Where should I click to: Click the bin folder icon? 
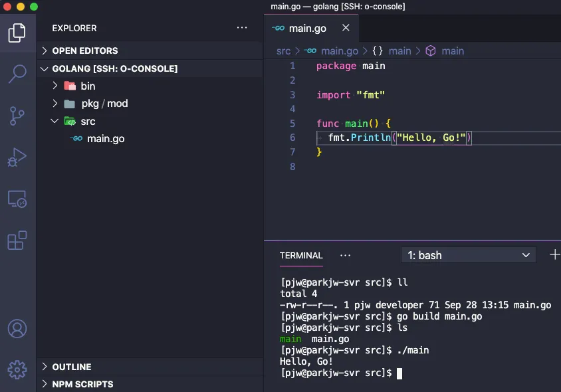tap(70, 86)
